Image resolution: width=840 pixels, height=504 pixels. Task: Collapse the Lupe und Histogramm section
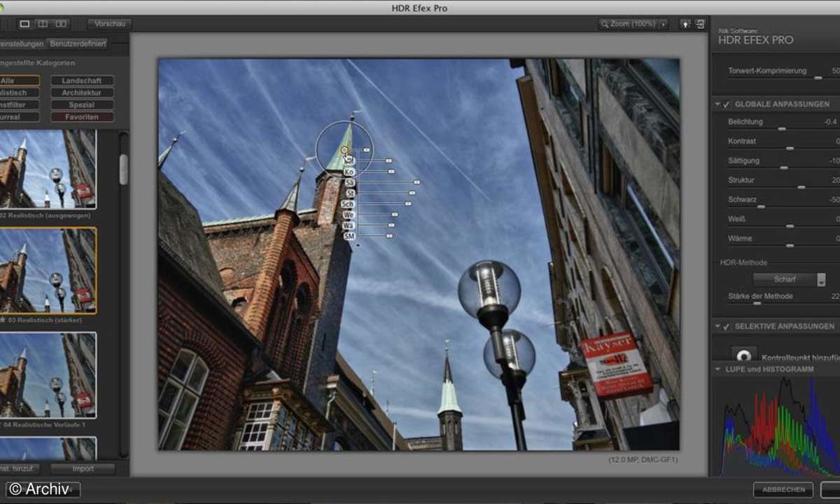coord(717,368)
